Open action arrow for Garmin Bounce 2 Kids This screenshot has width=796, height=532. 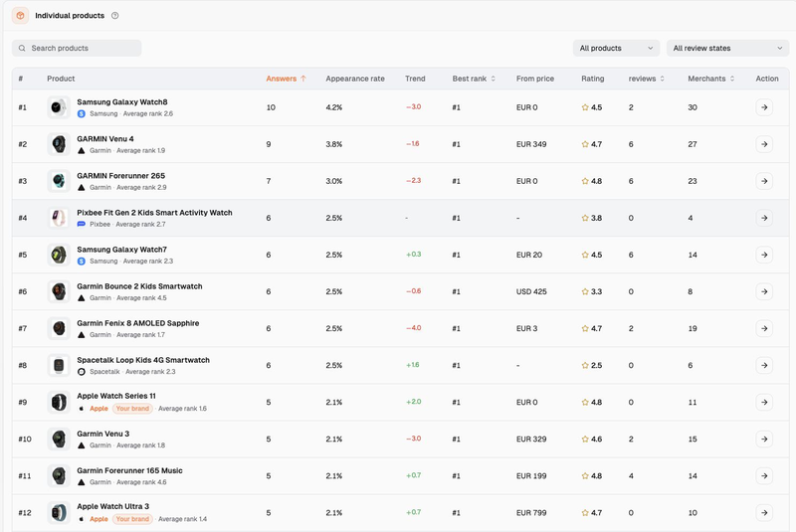tap(764, 291)
